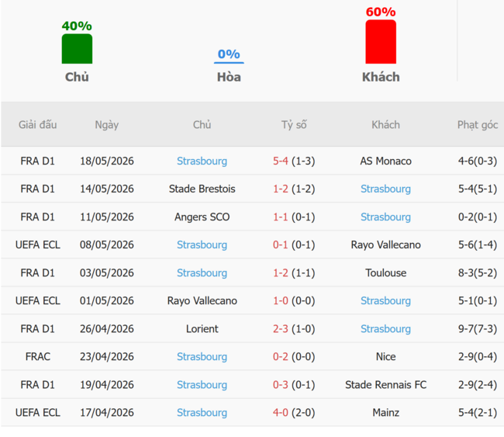Screen dimensions: 504x437
Task: Click the Giải đấu column header
Action: pos(38,124)
